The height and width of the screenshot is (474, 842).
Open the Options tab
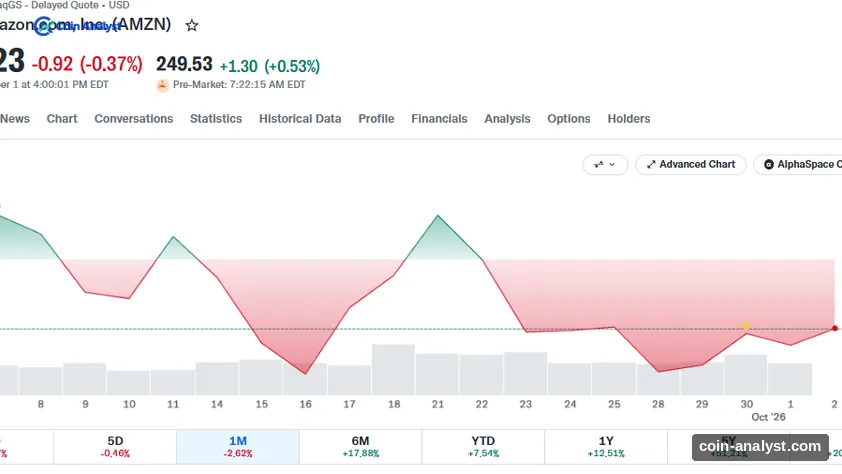pos(569,119)
